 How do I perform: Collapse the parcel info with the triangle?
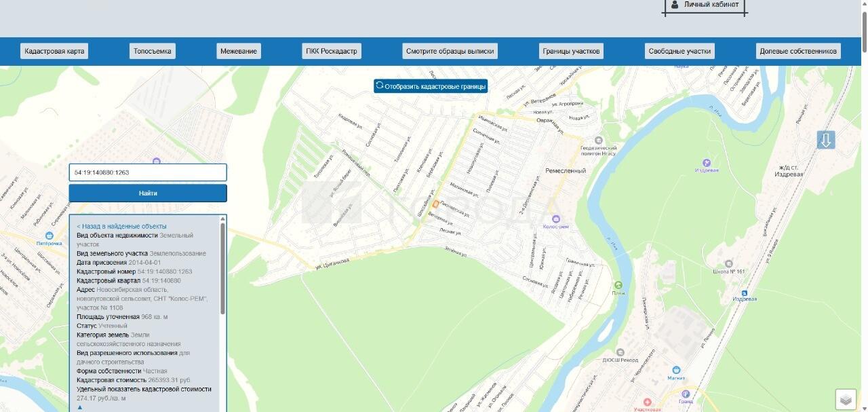point(79,408)
